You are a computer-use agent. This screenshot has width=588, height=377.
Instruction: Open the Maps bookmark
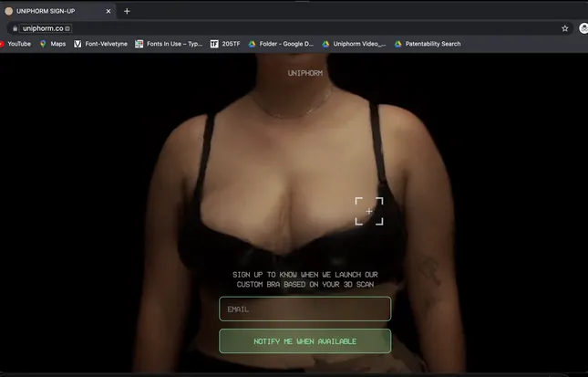pyautogui.click(x=53, y=44)
